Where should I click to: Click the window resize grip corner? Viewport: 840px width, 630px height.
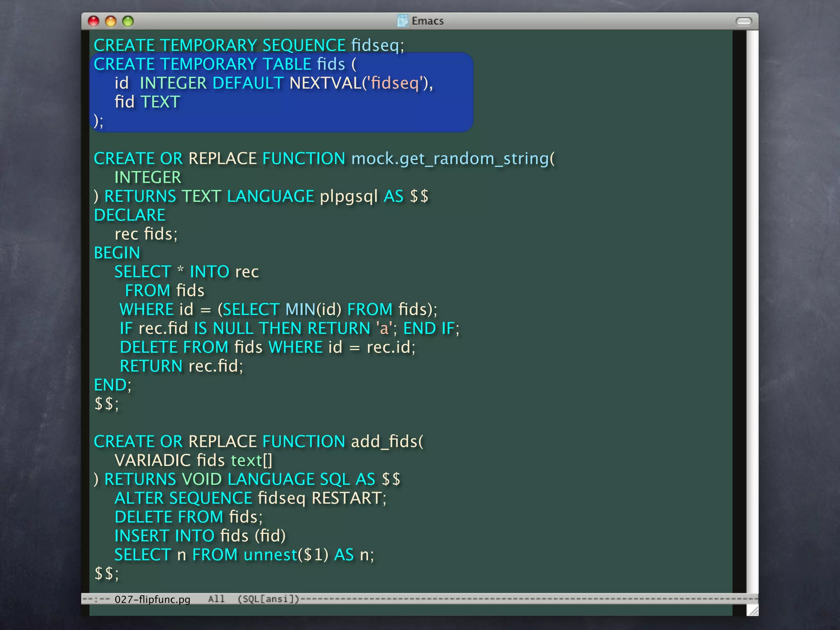coord(753,610)
